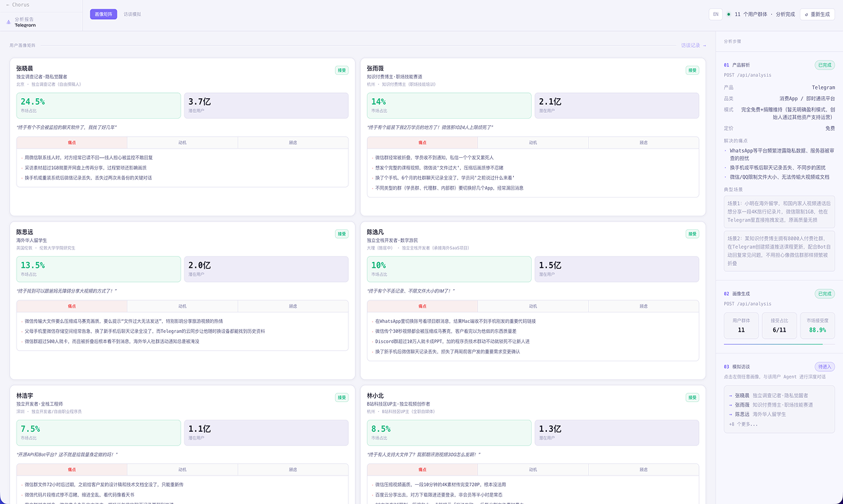This screenshot has height=504, width=843.
Task: Select 顾虑 tab in 张雨薇 card
Action: point(643,143)
